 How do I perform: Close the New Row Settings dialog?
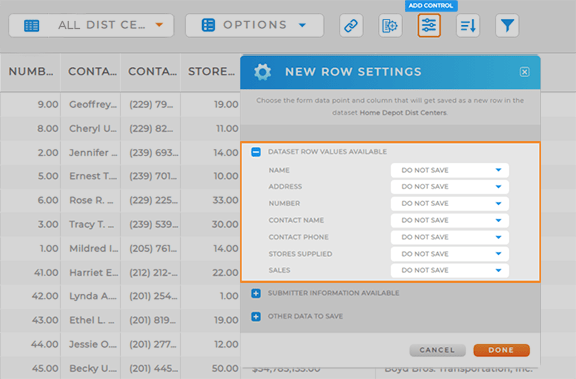tap(524, 72)
